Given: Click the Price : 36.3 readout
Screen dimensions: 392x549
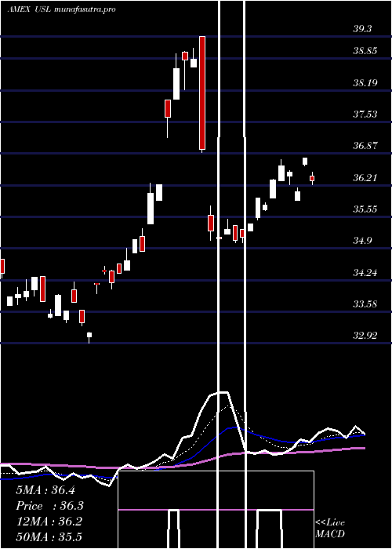Looking at the screenshot, I should [49, 506].
